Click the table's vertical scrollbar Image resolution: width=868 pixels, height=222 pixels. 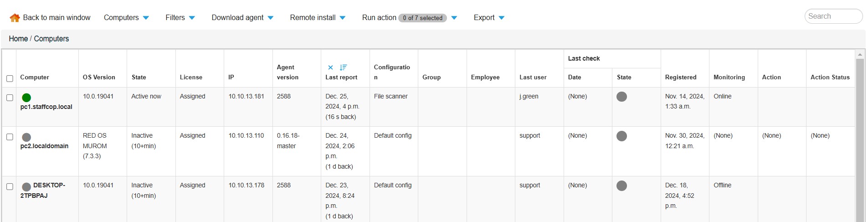point(860,137)
